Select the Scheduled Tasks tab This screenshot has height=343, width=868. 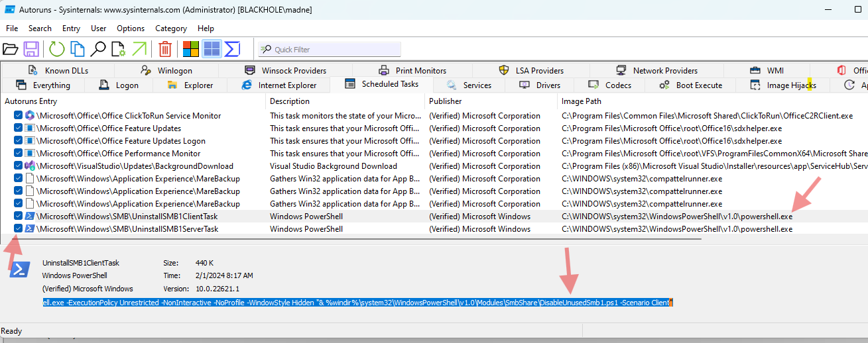[x=382, y=84]
